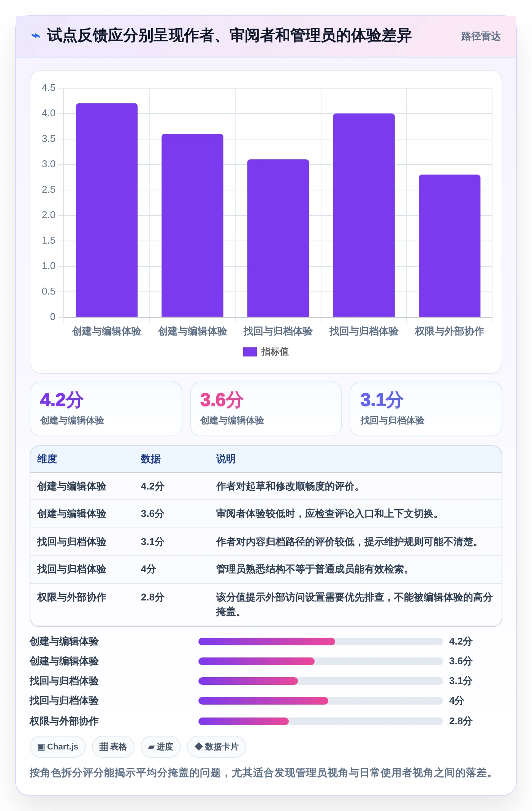Open the 4.2分 data card
Image resolution: width=532 pixels, height=811 pixels.
tap(106, 409)
